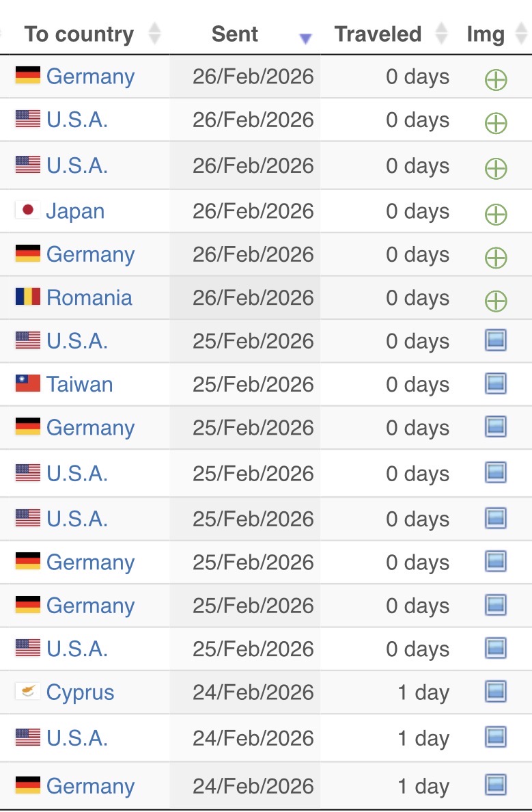This screenshot has height=812, width=532.
Task: Click the Cyprus flag icon
Action: pos(28,692)
